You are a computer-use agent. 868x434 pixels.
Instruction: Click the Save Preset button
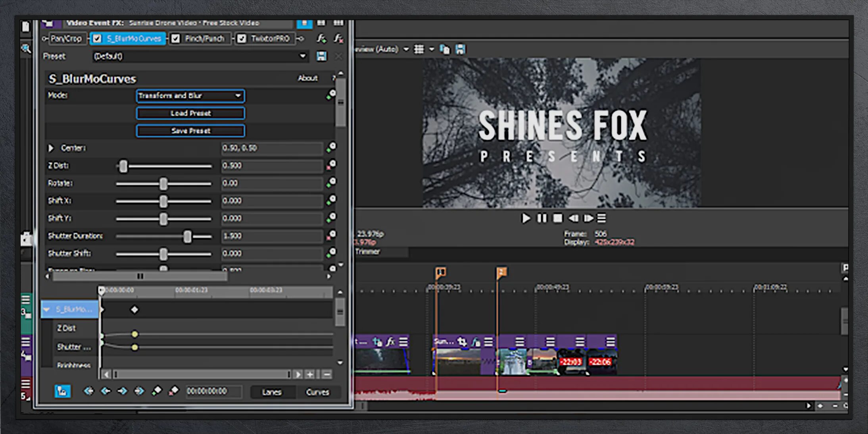click(190, 131)
